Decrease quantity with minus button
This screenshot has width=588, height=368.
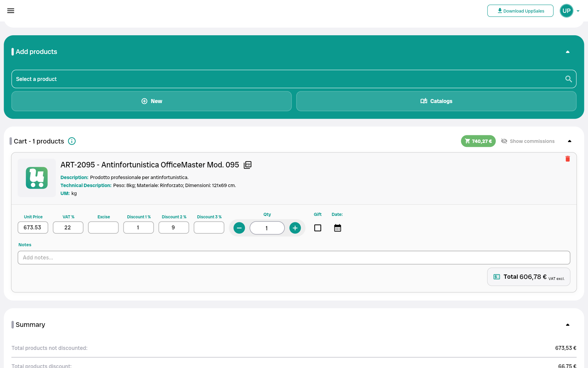239,228
